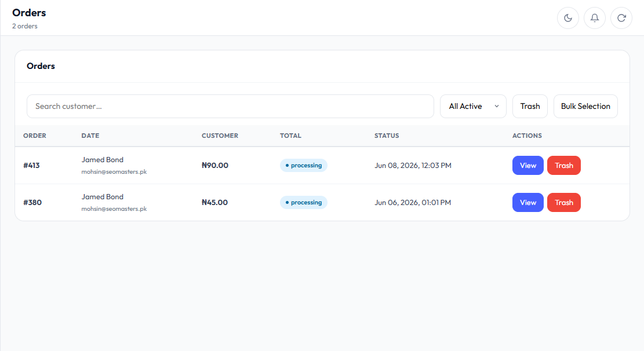Click the Orders card heading

pyautogui.click(x=41, y=66)
